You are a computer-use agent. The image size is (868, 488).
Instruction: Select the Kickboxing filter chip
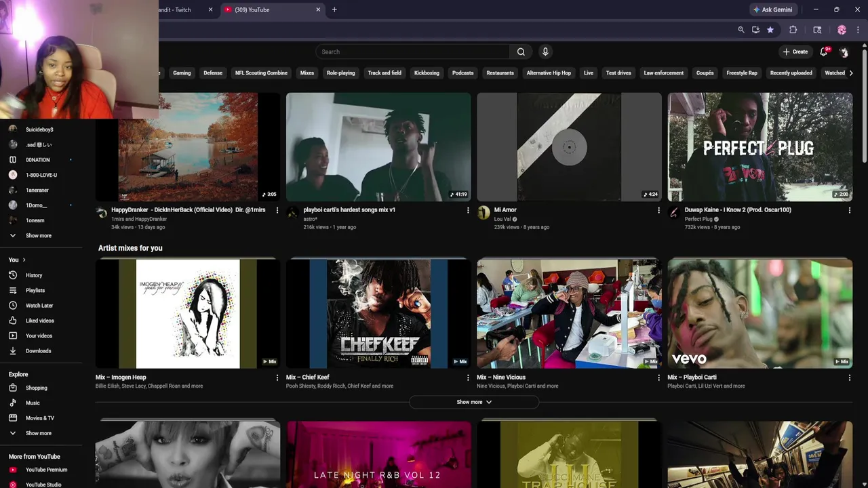pyautogui.click(x=427, y=73)
